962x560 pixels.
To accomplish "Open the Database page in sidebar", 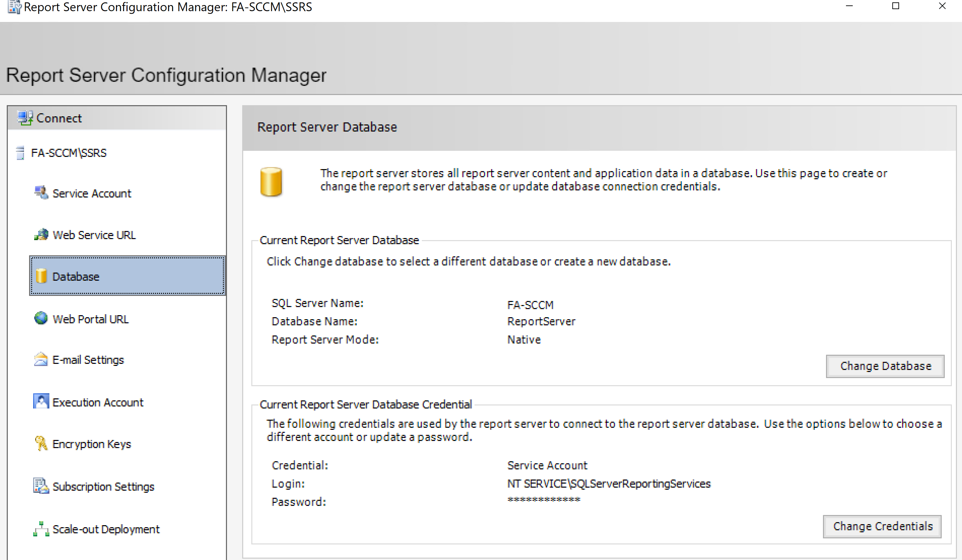I will [x=75, y=276].
